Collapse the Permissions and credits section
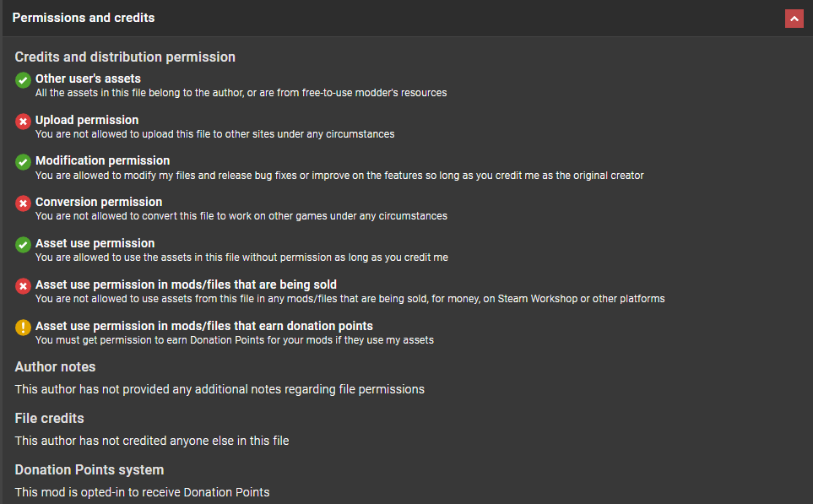Screen dimensions: 813x504 [x=794, y=19]
